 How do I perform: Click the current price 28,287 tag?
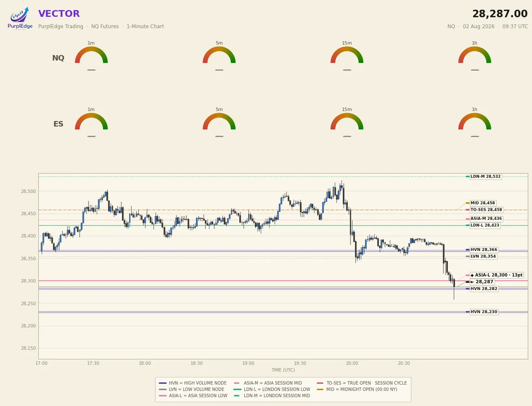pyautogui.click(x=482, y=282)
